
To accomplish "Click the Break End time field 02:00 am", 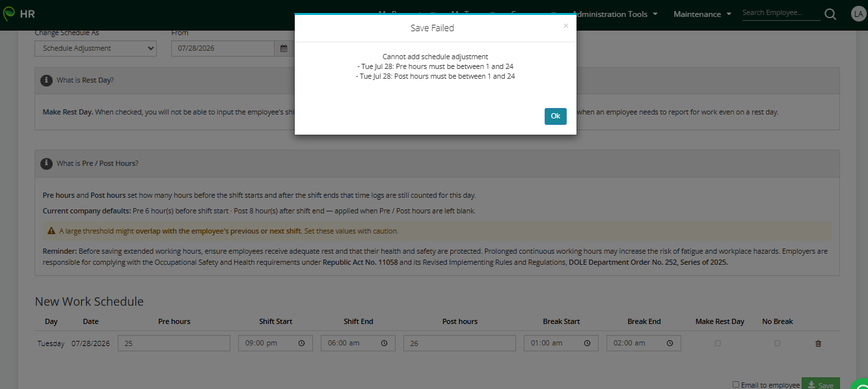I will tap(644, 343).
